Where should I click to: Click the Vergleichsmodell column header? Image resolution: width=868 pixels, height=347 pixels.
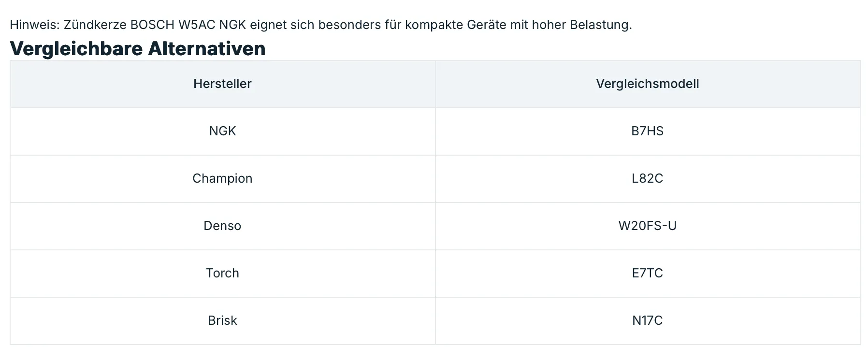pyautogui.click(x=647, y=84)
